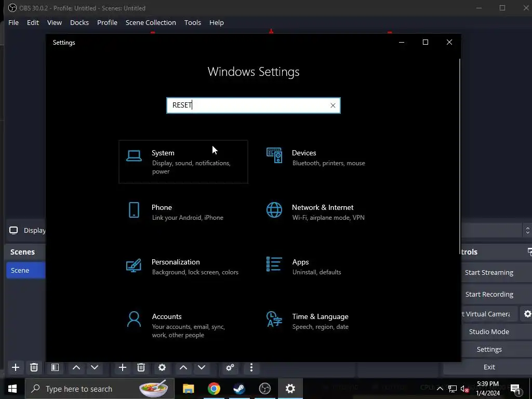This screenshot has height=399, width=532.
Task: Clear the RESET search text with the X
Action: pyautogui.click(x=333, y=105)
